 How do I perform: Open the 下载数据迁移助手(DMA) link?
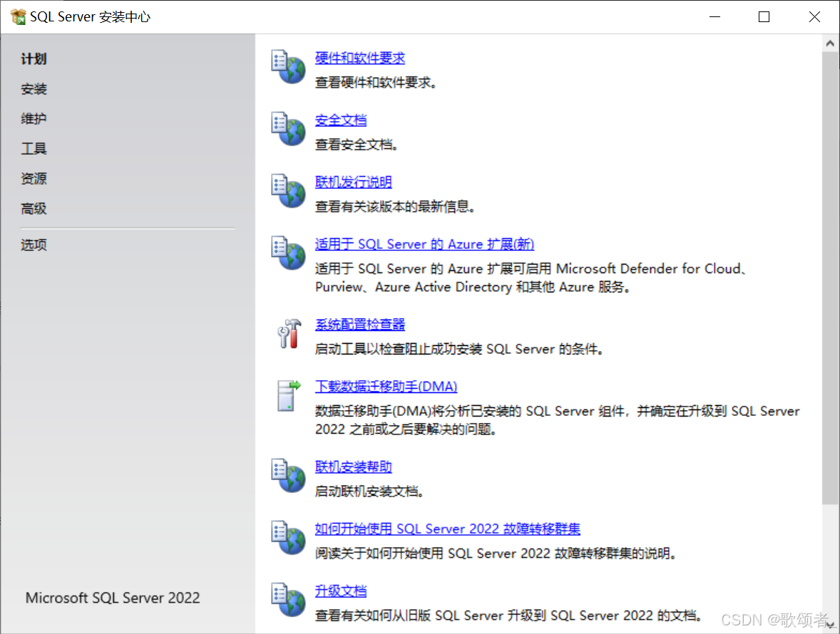(386, 387)
